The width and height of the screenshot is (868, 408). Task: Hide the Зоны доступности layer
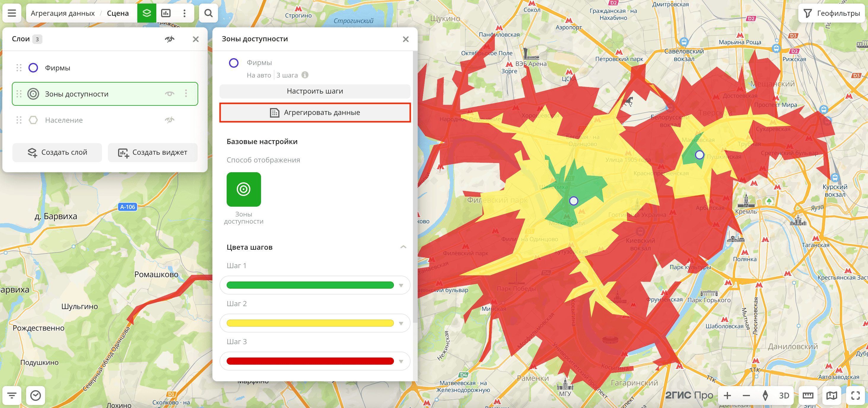point(169,94)
